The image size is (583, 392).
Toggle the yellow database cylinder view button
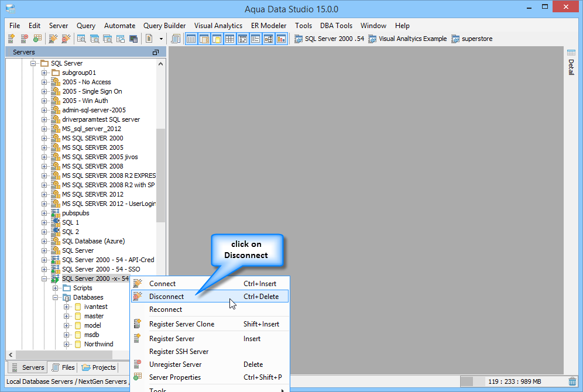pyautogui.click(x=217, y=38)
